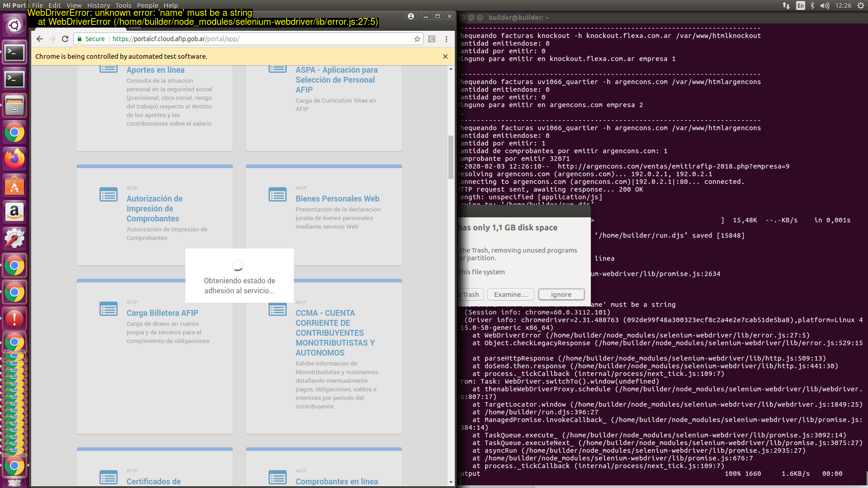Open ASPA Selección de Personal AFIP link
The width and height of the screenshot is (868, 488).
tap(336, 80)
